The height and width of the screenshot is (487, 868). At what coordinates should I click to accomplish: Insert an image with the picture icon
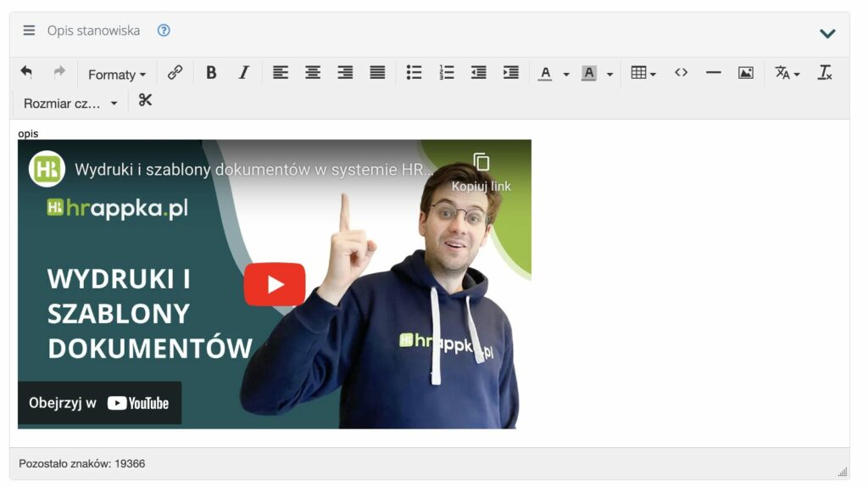[745, 73]
